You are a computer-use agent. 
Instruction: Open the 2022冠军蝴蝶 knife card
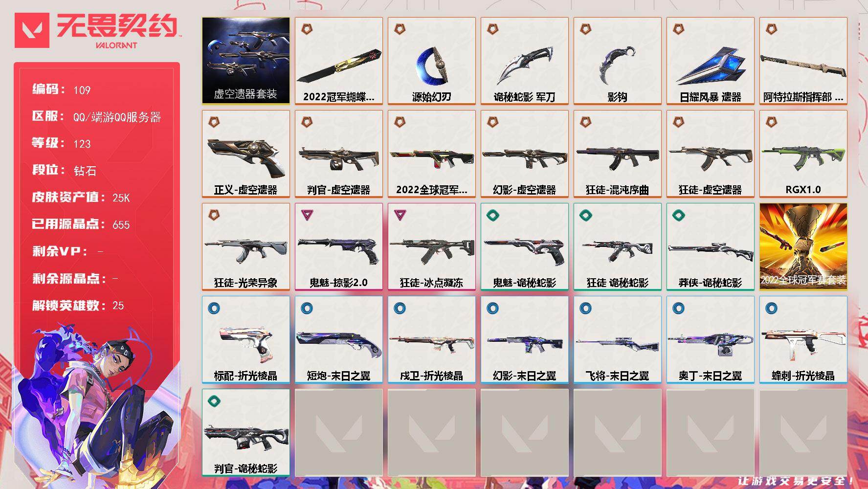coord(339,61)
